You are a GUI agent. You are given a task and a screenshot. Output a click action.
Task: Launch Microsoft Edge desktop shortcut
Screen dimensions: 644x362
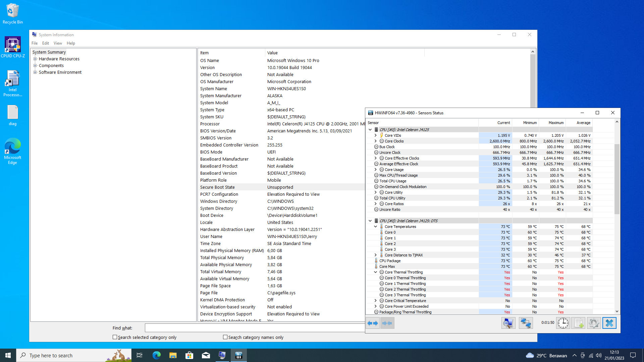13,151
